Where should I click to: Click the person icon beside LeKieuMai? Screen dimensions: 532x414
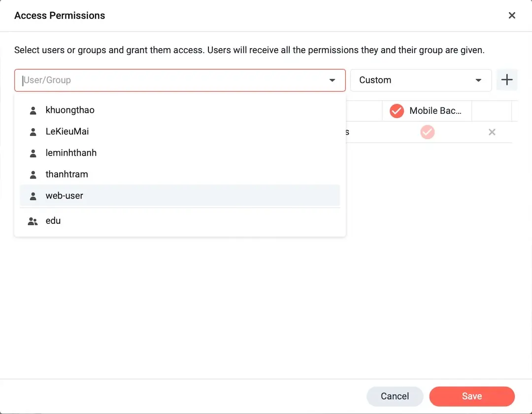click(x=33, y=132)
